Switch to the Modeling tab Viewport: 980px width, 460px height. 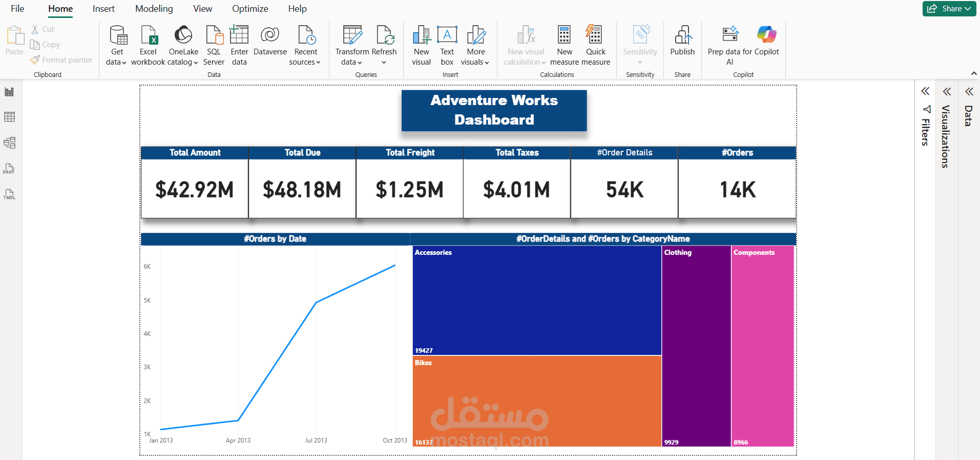154,9
